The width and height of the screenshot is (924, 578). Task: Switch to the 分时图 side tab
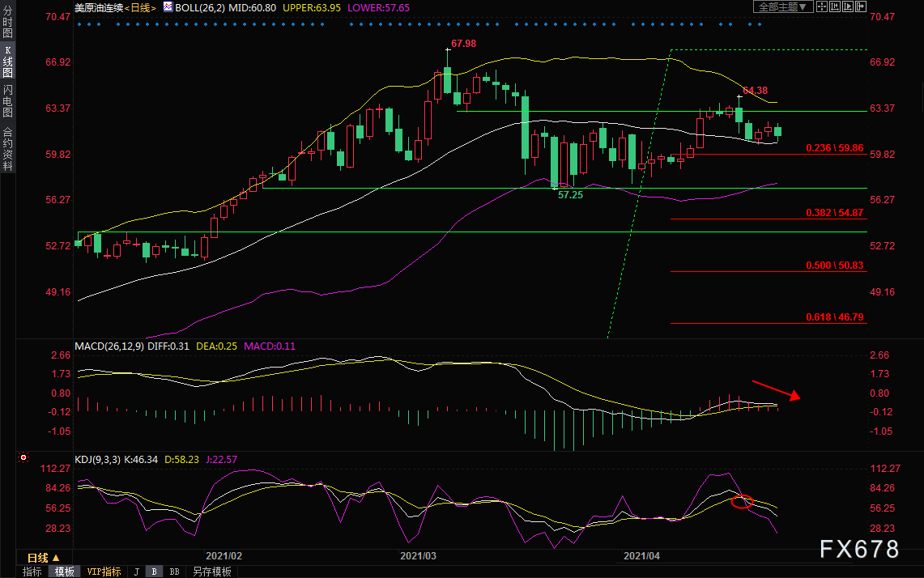[7, 28]
